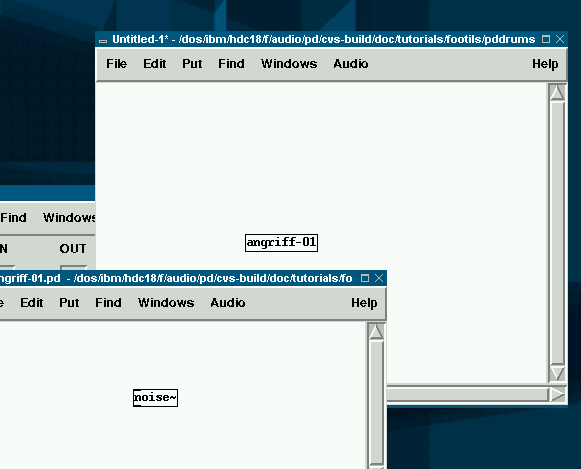
Task: Maximize the angriff-01.pd window
Action: tap(365, 278)
